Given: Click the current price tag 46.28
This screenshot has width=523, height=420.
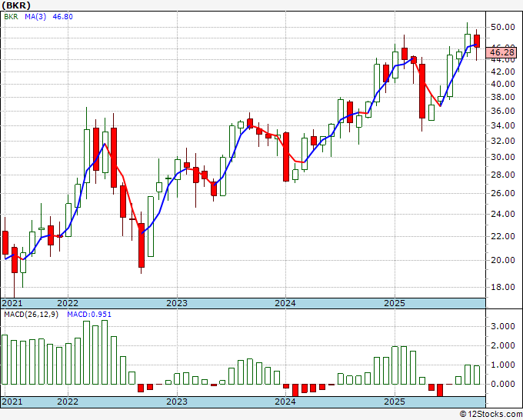Looking at the screenshot, I should (x=501, y=52).
